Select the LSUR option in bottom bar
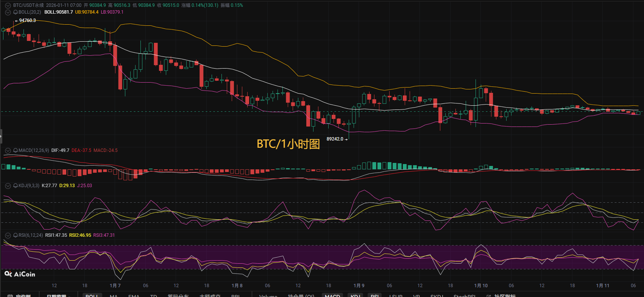Screen dimensions: 644x297 point(396,295)
